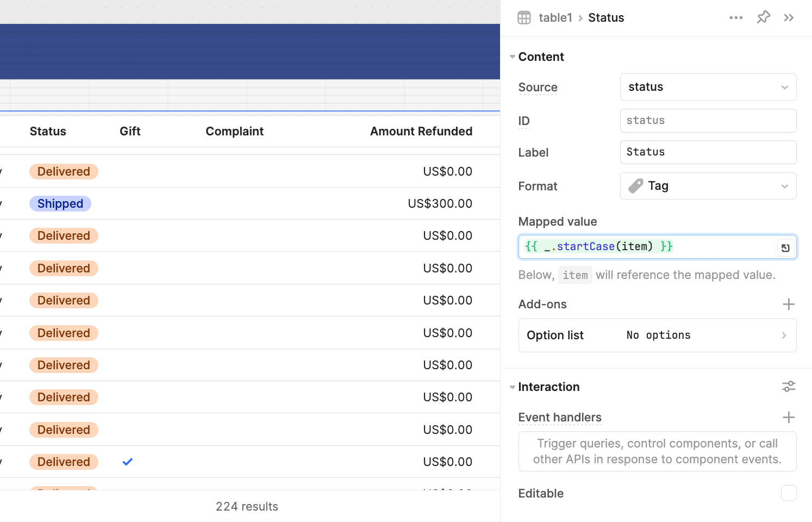
Task: Add a new add-on with plus icon
Action: 789,304
